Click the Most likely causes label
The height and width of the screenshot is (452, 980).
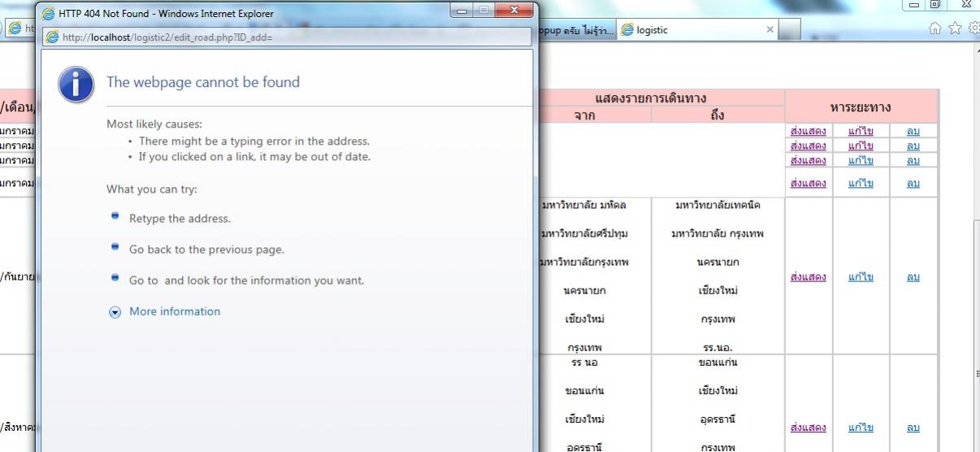[154, 124]
